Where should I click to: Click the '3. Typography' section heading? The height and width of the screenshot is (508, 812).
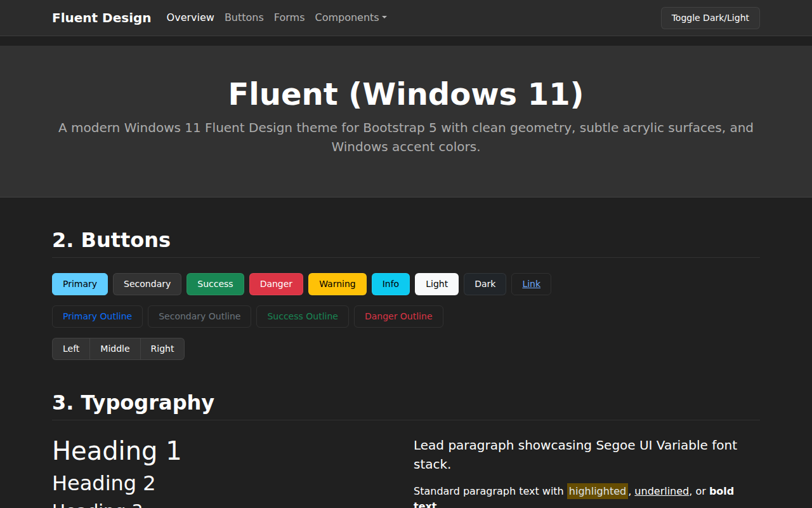pos(133,403)
